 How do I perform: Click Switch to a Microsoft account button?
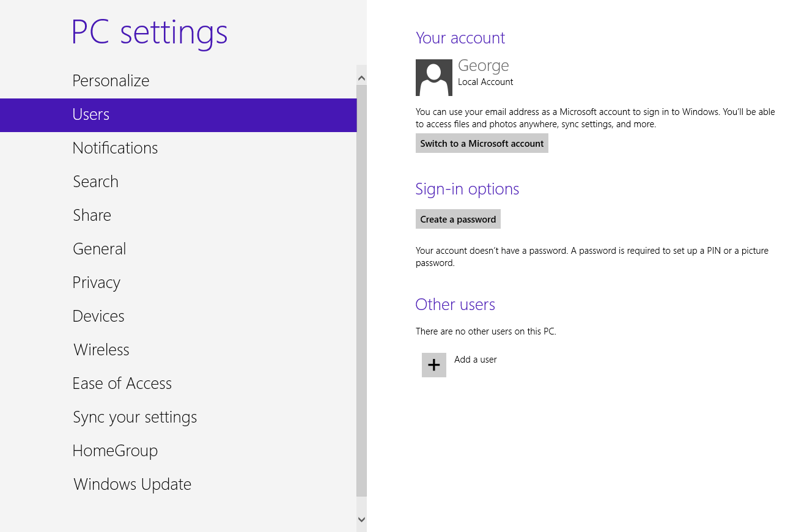(482, 144)
